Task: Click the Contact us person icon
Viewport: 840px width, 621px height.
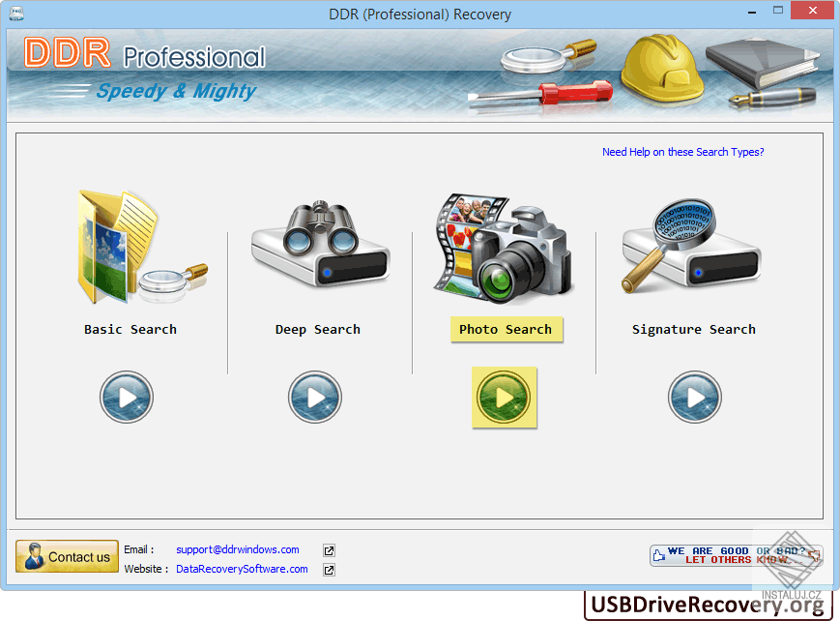Action: click(32, 556)
